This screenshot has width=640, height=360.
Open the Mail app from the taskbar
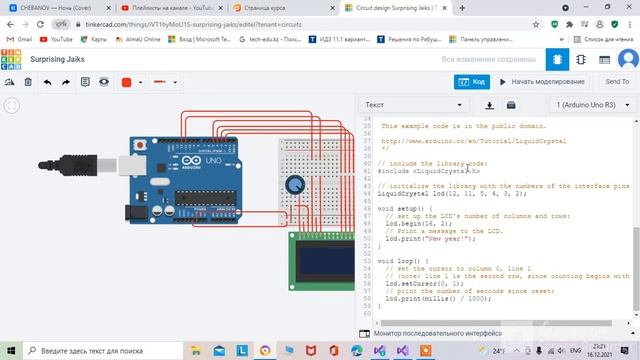pyautogui.click(x=219, y=351)
